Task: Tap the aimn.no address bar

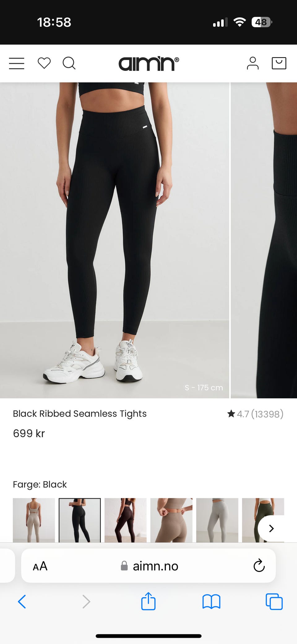Action: click(x=148, y=566)
